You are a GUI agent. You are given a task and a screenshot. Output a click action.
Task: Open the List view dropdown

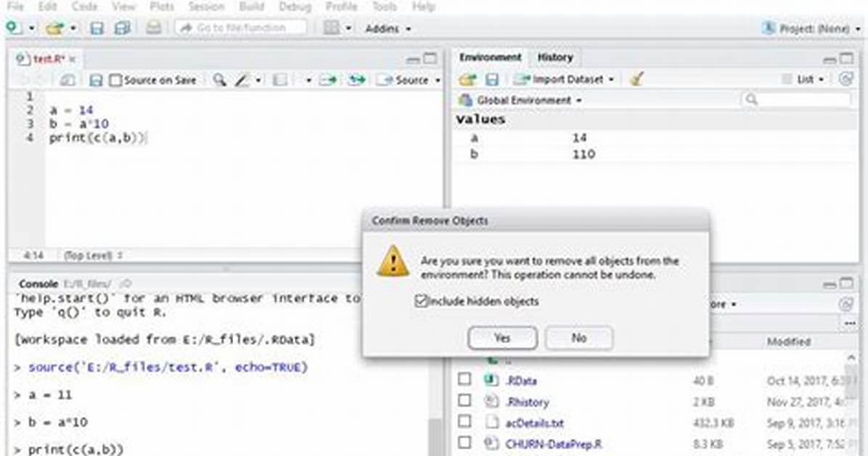coord(804,80)
